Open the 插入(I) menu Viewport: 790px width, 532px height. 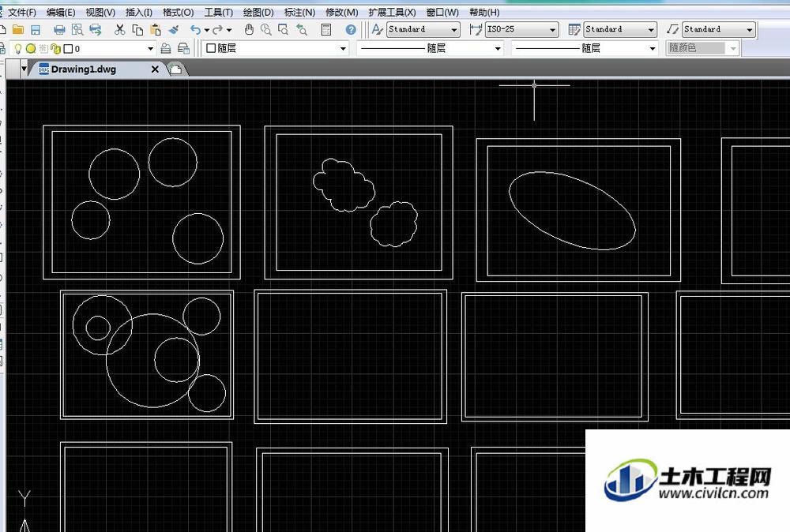pos(138,12)
